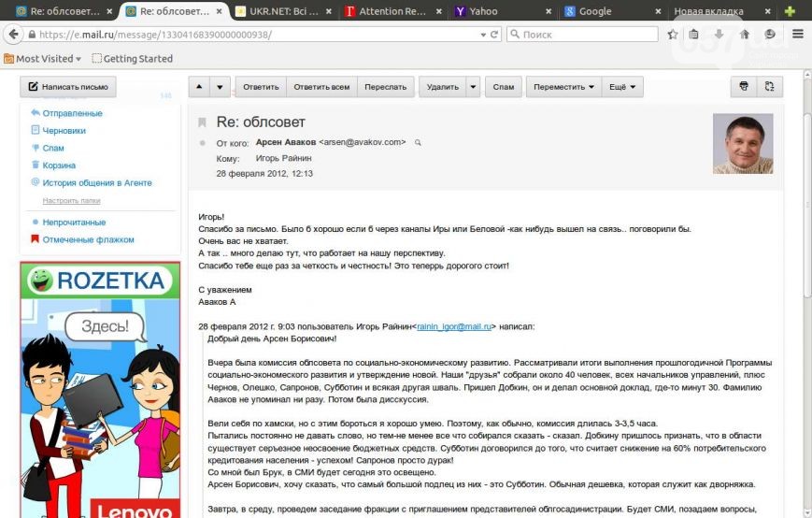Screen dimensions: 812x518
Task: Open the Ещё dropdown menu
Action: (622, 87)
